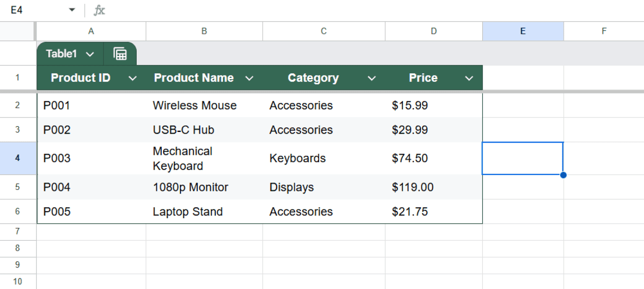Open the table tools icon beside Table1
Viewport: 644px width, 289px height.
[x=120, y=54]
